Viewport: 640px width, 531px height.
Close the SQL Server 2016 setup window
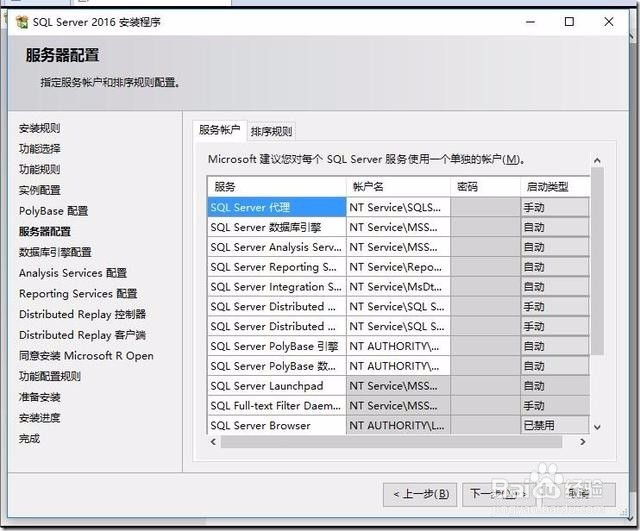pos(609,22)
